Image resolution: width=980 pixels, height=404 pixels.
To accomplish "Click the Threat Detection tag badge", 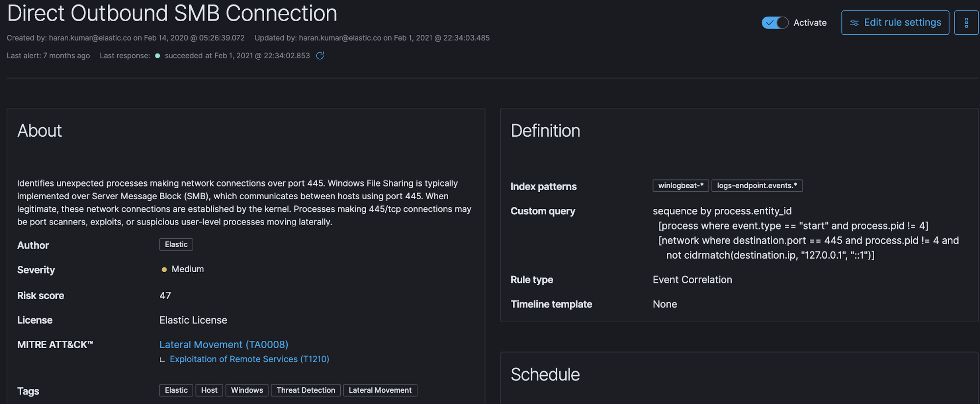I will coord(306,390).
